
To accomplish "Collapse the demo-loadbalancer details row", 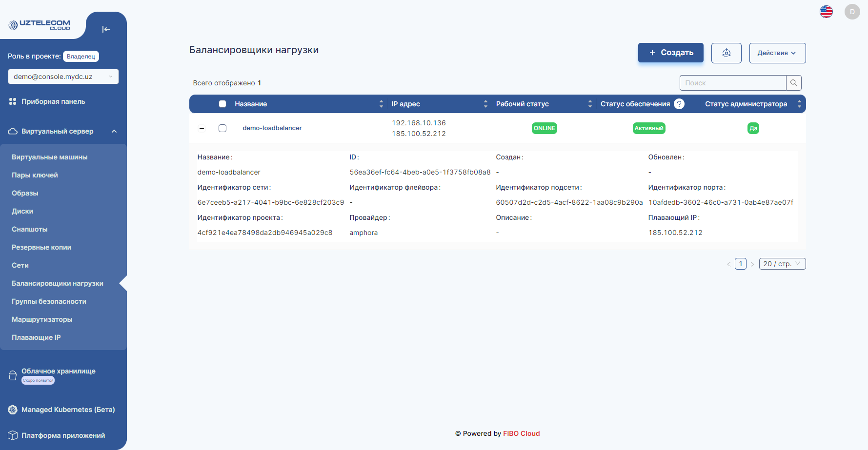I will 202,128.
